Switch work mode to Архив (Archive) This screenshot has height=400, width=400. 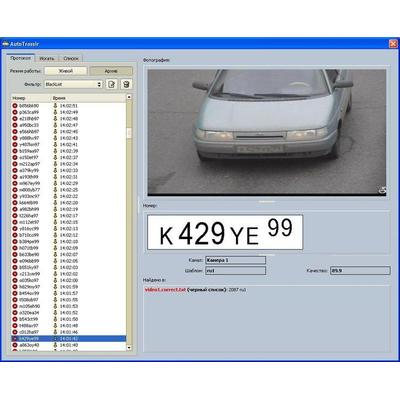(111, 71)
